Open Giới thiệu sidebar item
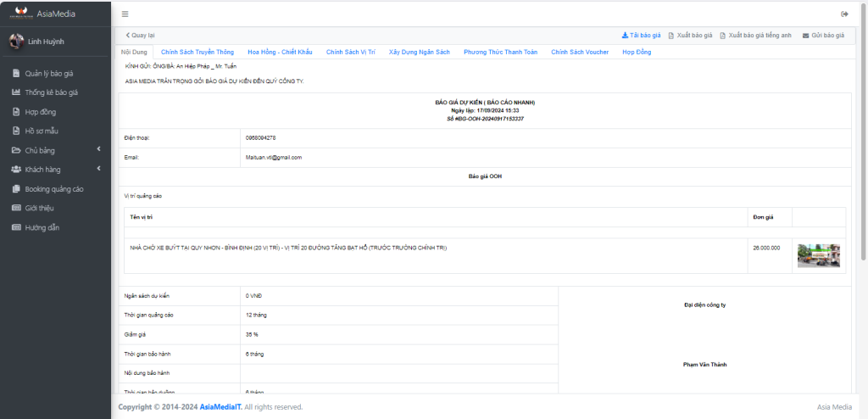 pos(39,209)
